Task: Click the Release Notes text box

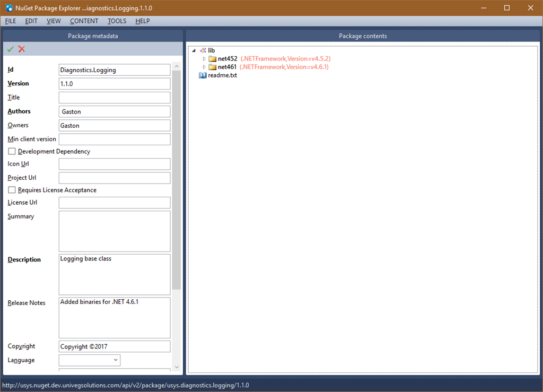Action: [x=114, y=317]
